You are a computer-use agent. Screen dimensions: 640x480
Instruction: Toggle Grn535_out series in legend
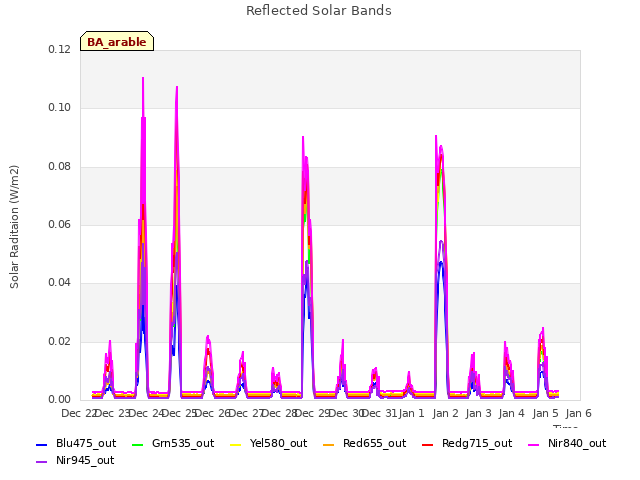point(173,443)
